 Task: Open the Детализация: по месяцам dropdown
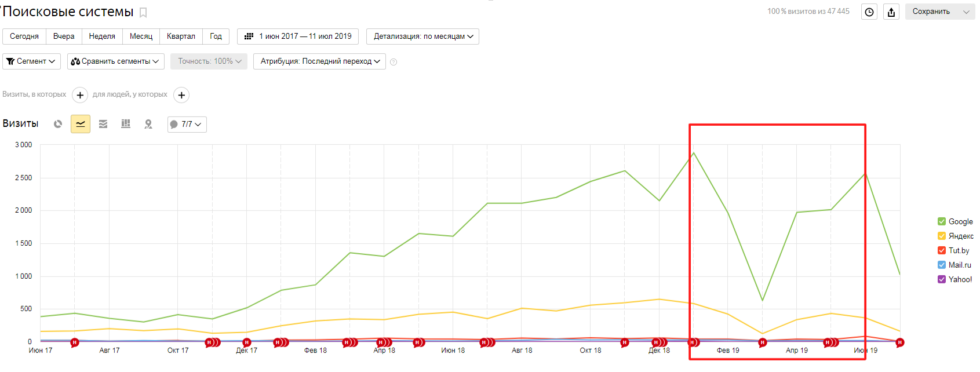(x=422, y=37)
